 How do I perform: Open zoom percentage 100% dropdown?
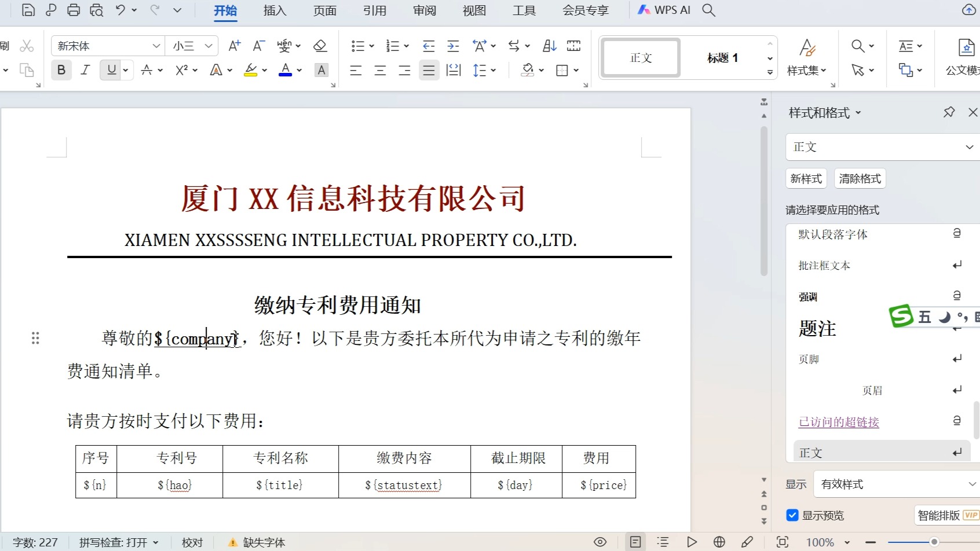[847, 542]
